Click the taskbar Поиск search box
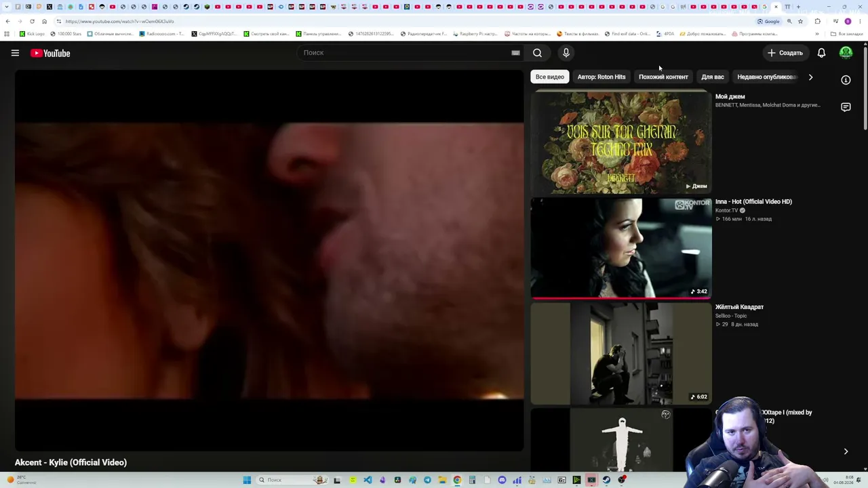The height and width of the screenshot is (488, 868). [292, 480]
